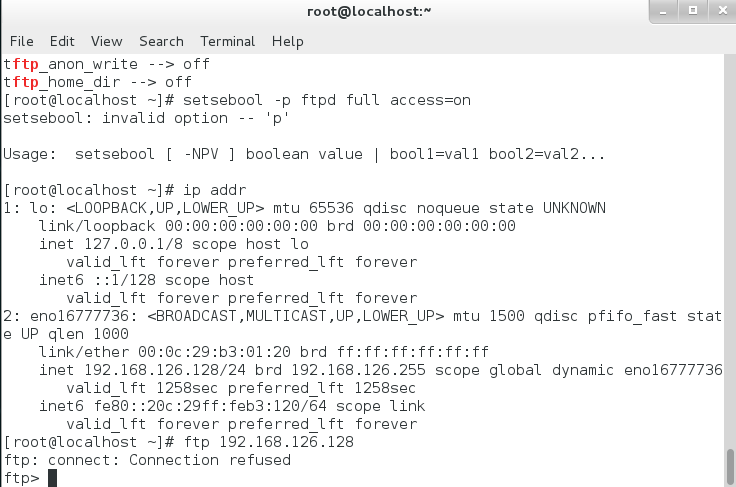This screenshot has height=487, width=736.
Task: Click the cursor at the ftp> prompt
Action: tap(53, 478)
